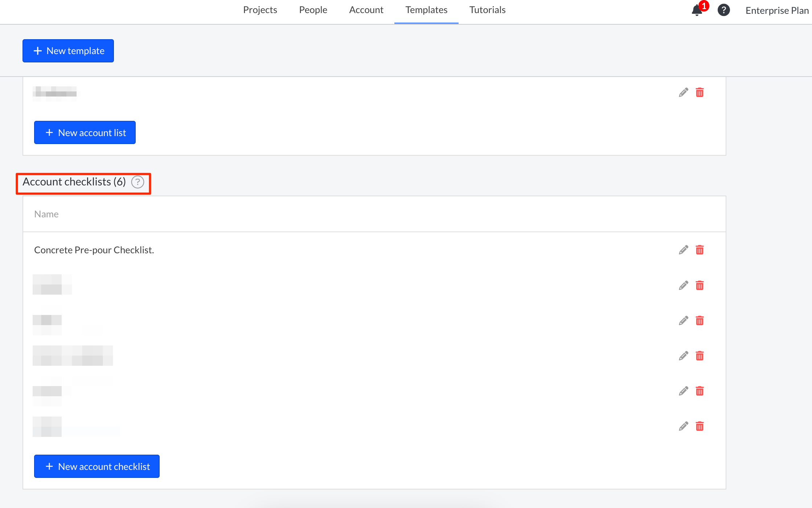Delete the second checklist entry
Screen dimensions: 812x508
pyautogui.click(x=700, y=285)
